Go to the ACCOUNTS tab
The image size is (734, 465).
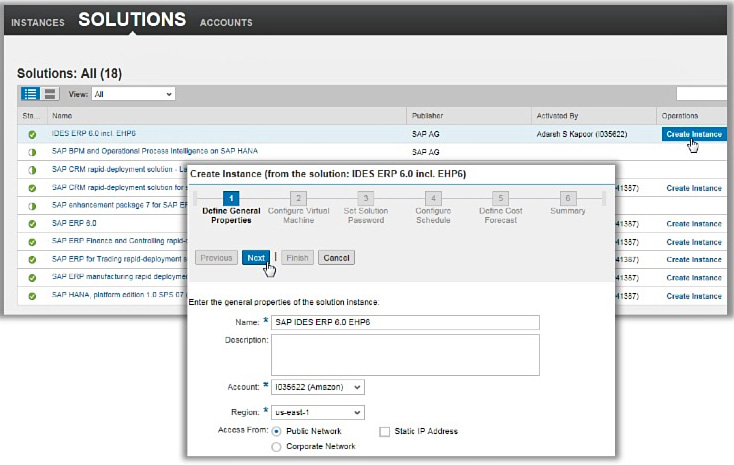(226, 22)
